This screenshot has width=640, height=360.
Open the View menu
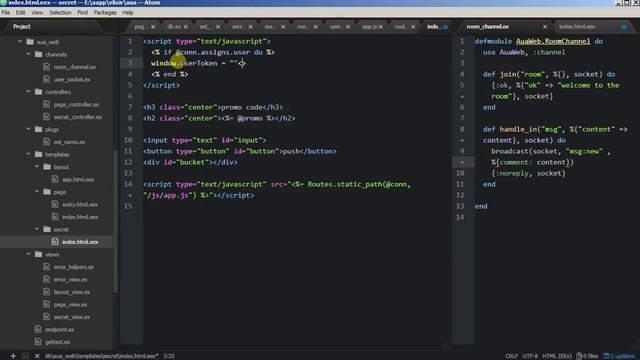(x=37, y=13)
